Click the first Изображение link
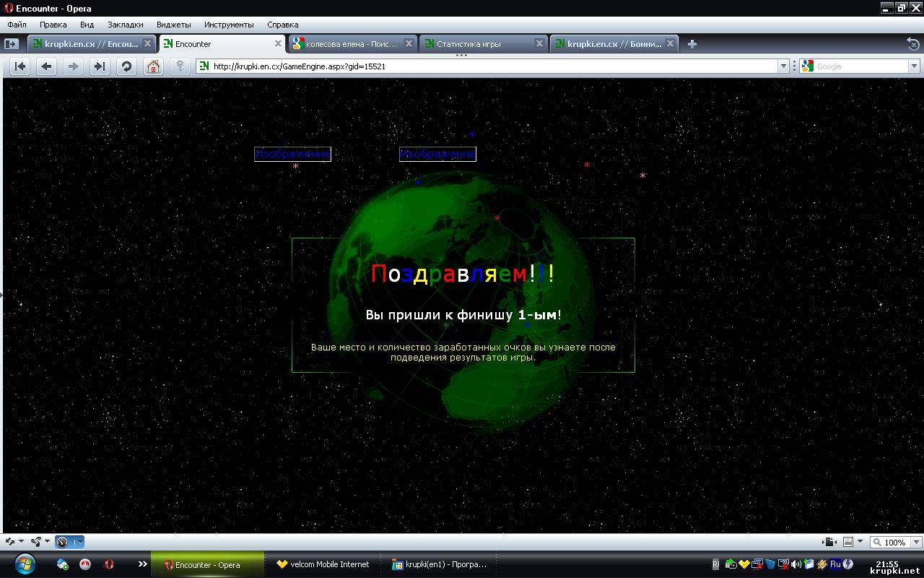Image resolution: width=924 pixels, height=578 pixels. tap(292, 154)
